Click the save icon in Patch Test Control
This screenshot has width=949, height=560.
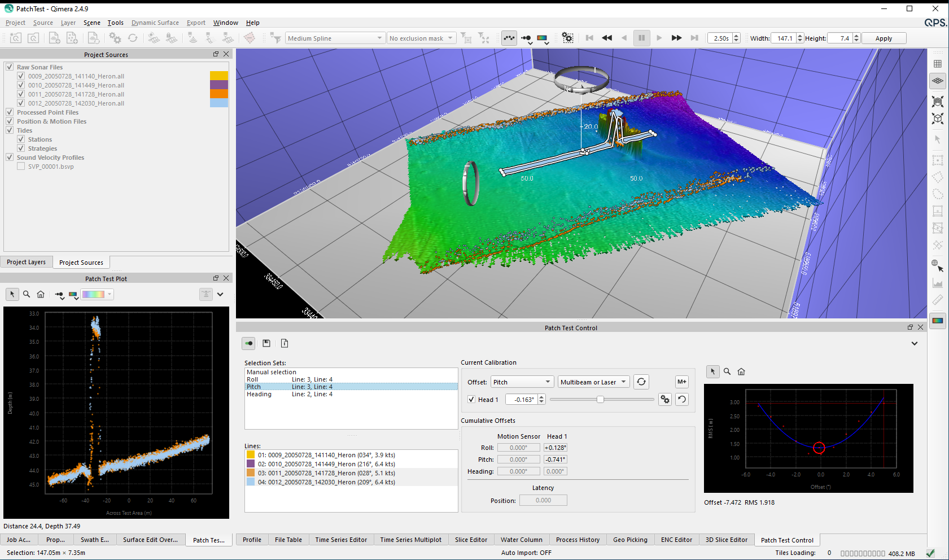tap(266, 343)
